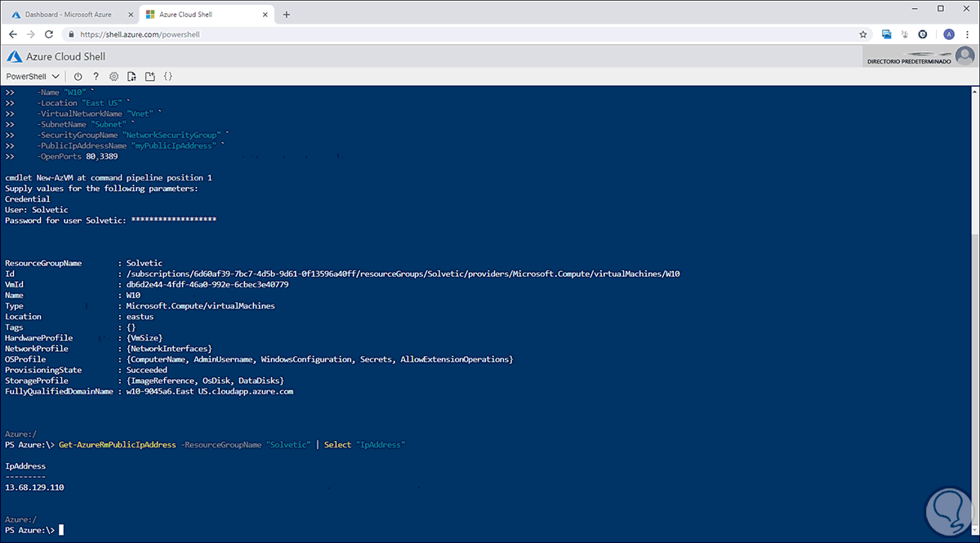Open the curly braces editor
This screenshot has height=543, width=980.
[167, 76]
